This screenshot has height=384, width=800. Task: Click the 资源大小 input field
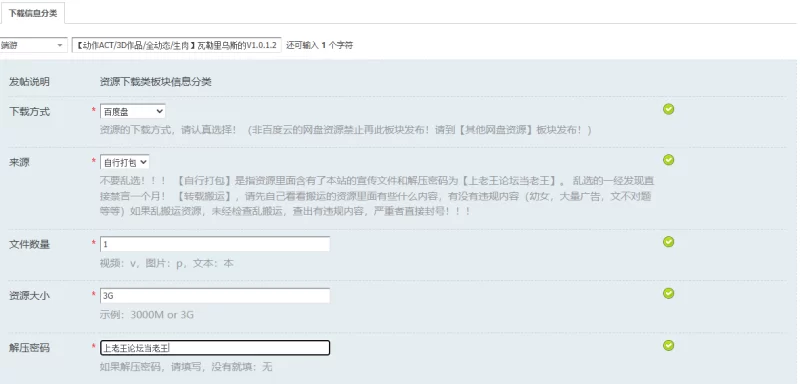pos(215,295)
